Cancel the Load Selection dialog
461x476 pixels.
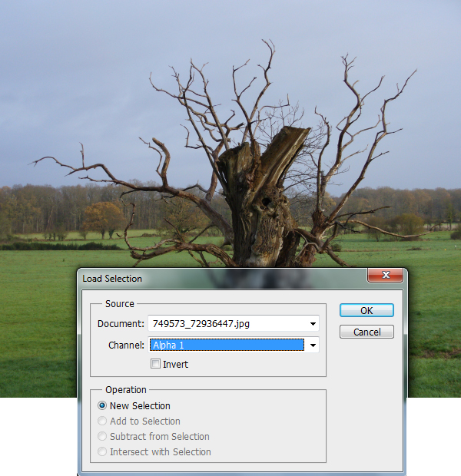pyautogui.click(x=366, y=332)
